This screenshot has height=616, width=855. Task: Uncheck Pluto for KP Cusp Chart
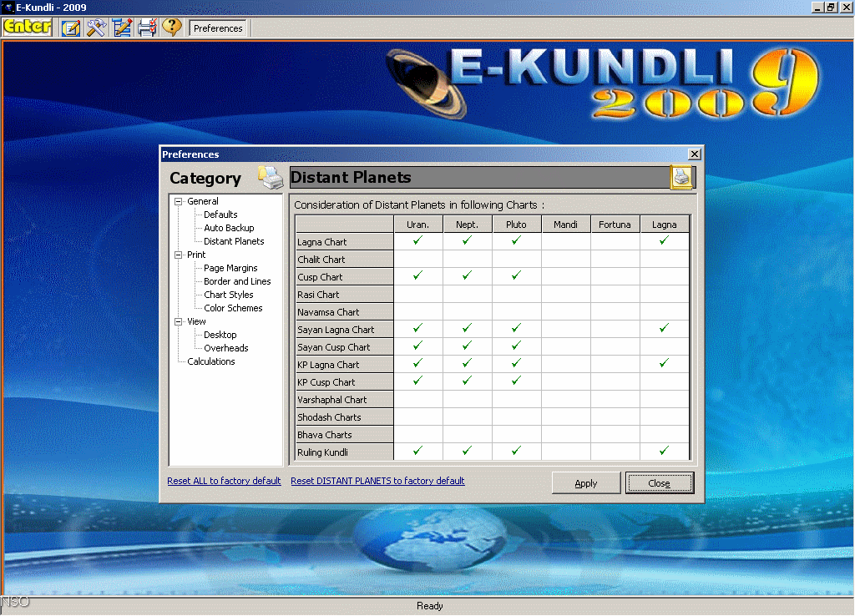[517, 381]
